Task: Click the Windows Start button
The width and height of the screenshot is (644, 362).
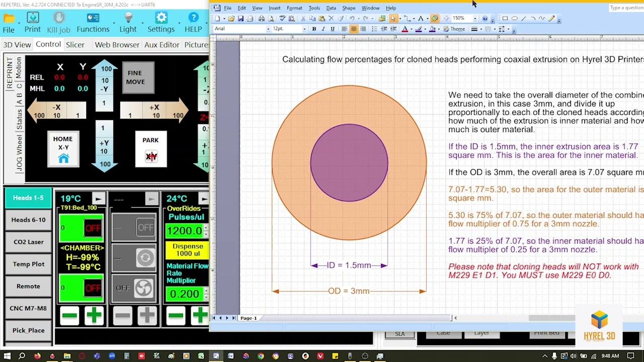Action: click(7, 356)
